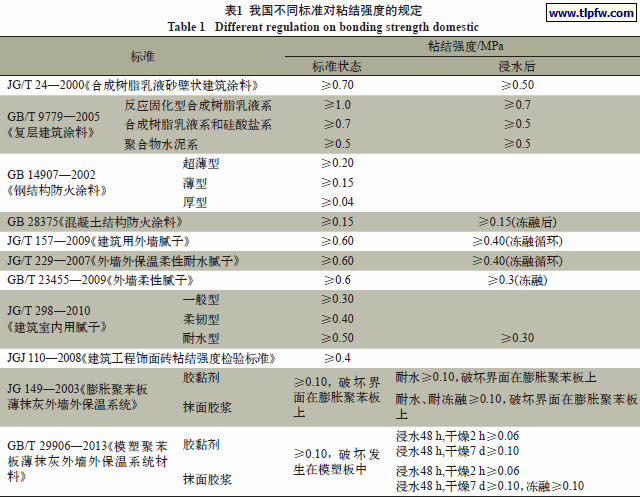640x498 pixels.
Task: Select row 'GB/T 23455—2009《外墙柔性腻子》'
Action: pos(320,280)
